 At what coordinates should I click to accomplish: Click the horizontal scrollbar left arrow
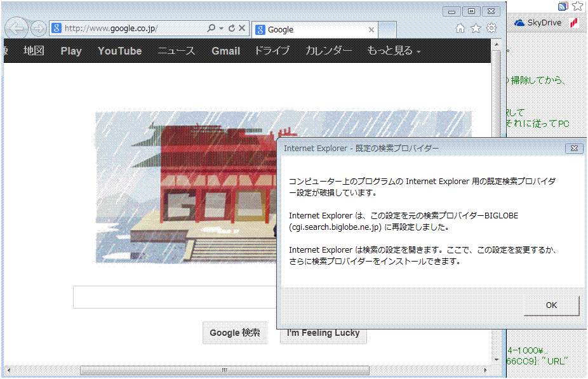[x=9, y=370]
